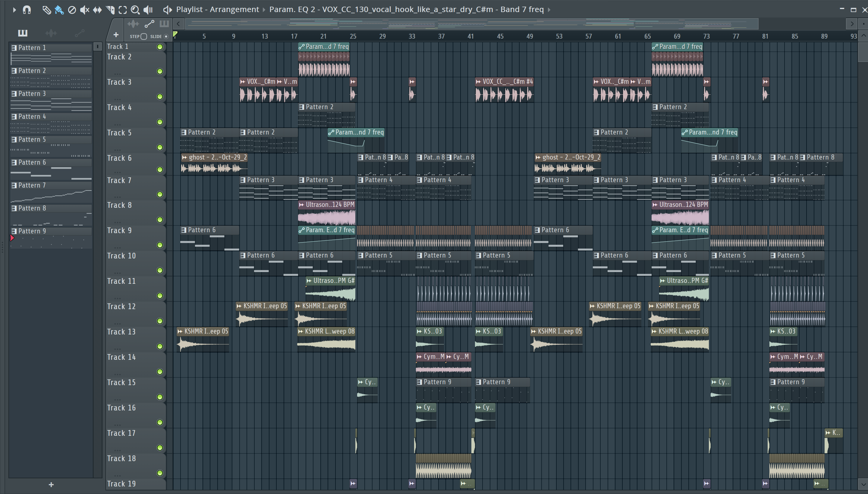This screenshot has height=494, width=868.
Task: Click the Pattern 6 piano roll icon
Action: point(14,163)
